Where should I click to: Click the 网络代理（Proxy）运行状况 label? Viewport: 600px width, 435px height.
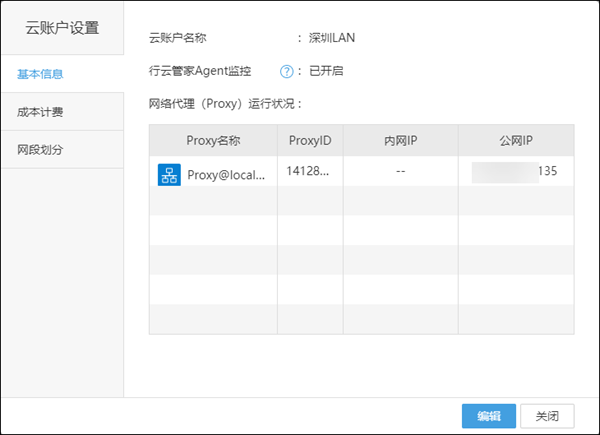224,103
